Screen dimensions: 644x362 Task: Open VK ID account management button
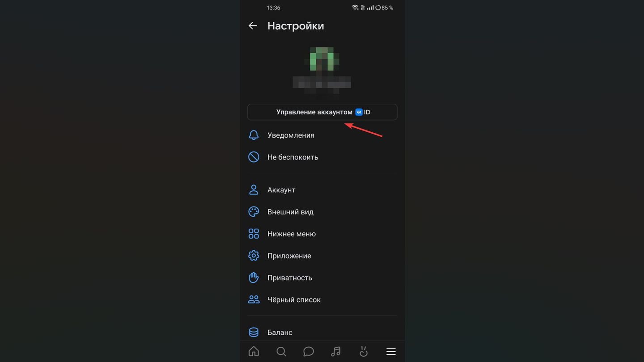(322, 112)
